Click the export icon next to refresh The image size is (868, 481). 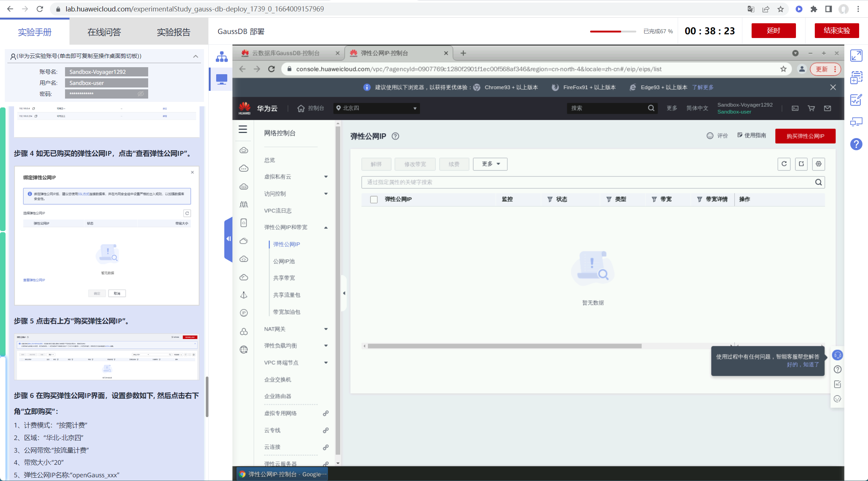801,164
